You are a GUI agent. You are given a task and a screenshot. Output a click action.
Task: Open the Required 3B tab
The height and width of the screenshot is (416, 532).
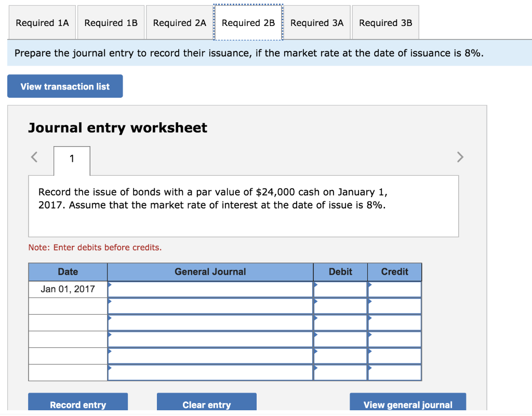tap(385, 22)
